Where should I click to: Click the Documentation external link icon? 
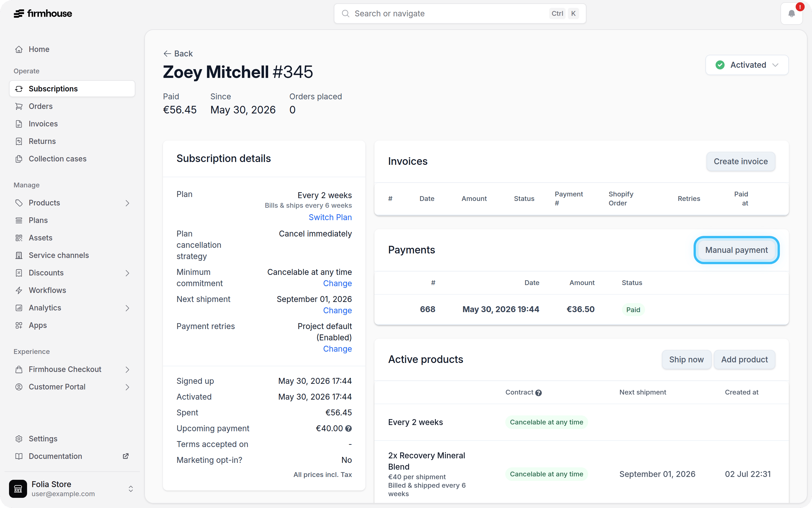click(x=125, y=456)
